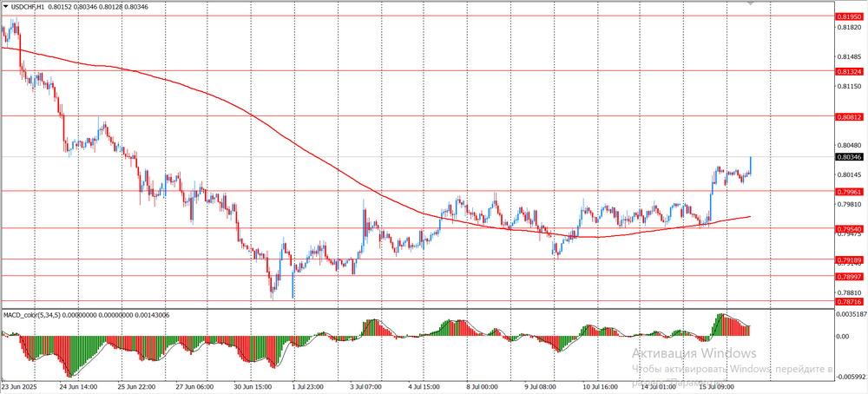
Task: Click the 8 Jul 00:00 time label
Action: coord(482,387)
